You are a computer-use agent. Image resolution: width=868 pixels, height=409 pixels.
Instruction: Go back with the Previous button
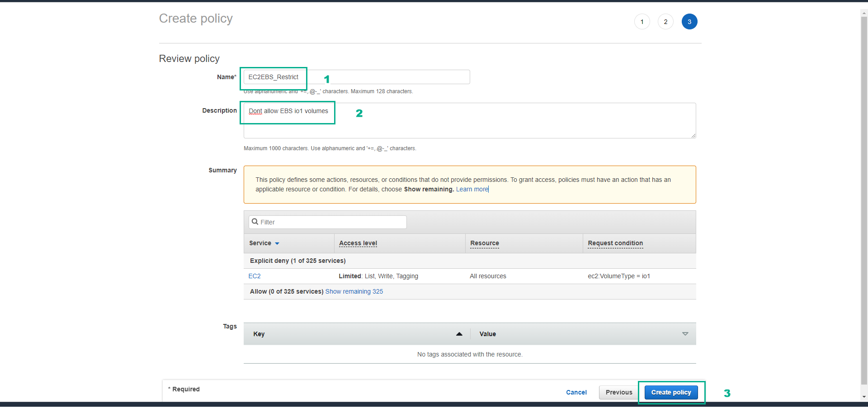619,392
